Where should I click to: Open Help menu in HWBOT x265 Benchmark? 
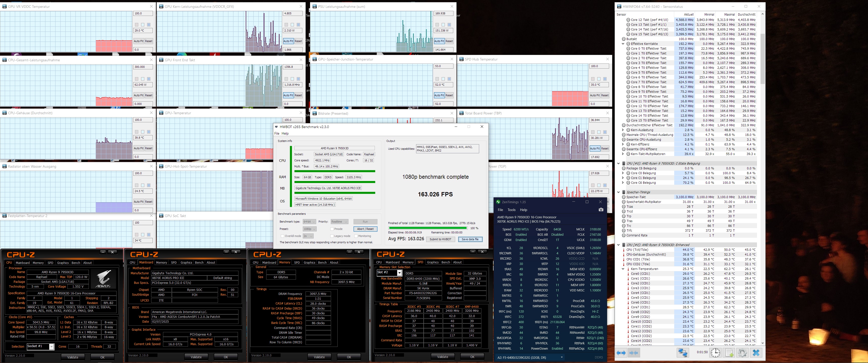285,133
